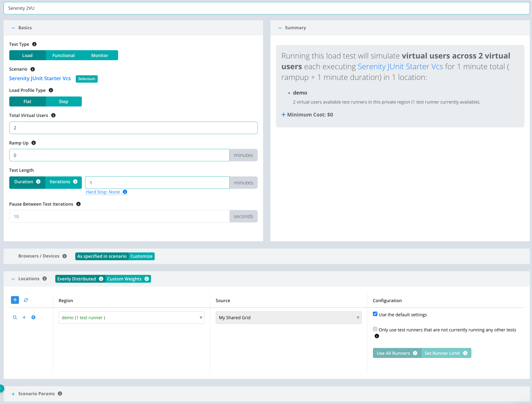Expand the Scenario Params section
This screenshot has width=532, height=404.
(13, 394)
